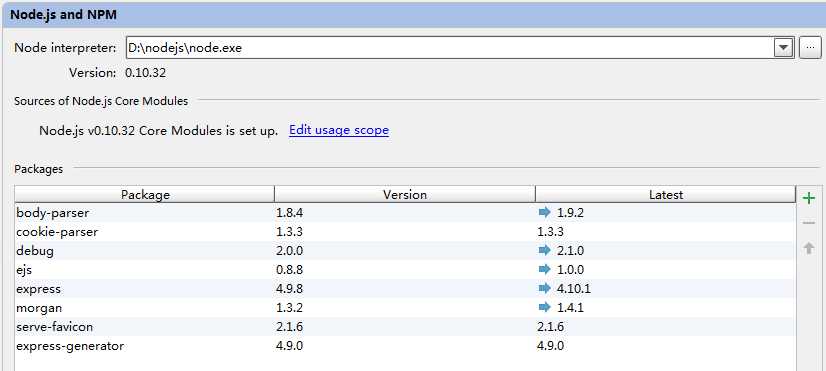Open the browse ellipsis button for interpreter
Screen dimensions: 826x371
810,48
